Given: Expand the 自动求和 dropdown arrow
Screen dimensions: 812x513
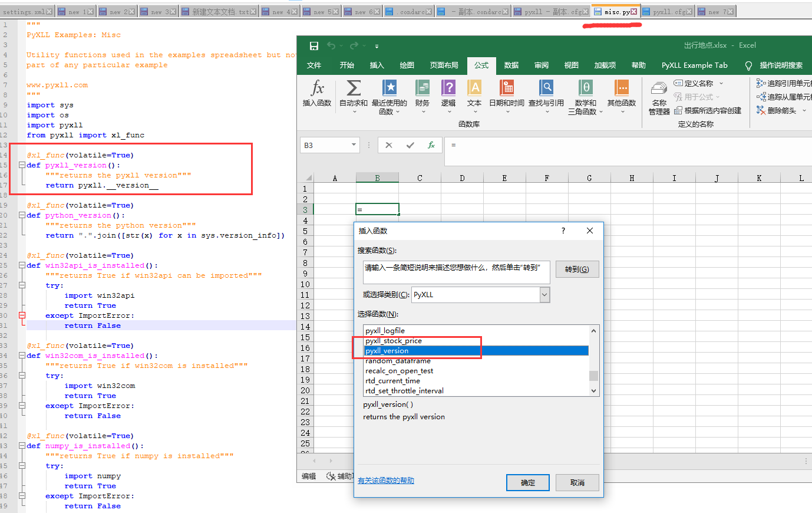Looking at the screenshot, I should click(354, 112).
